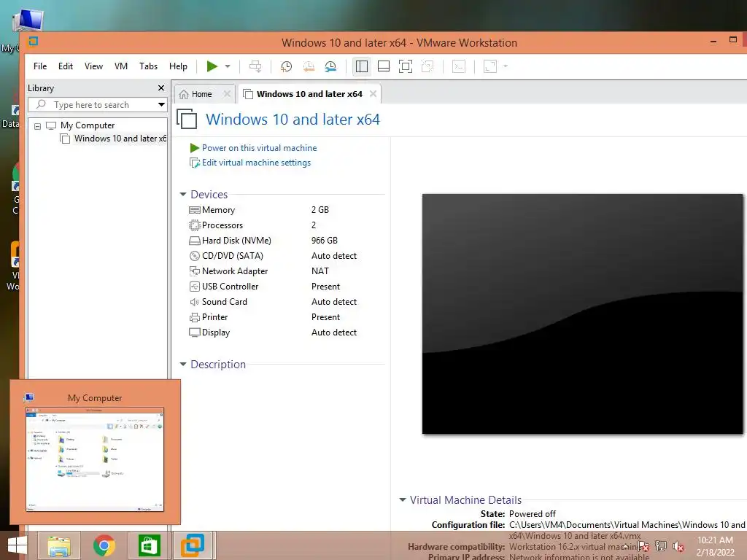
Task: Close the Home tab
Action: click(228, 94)
